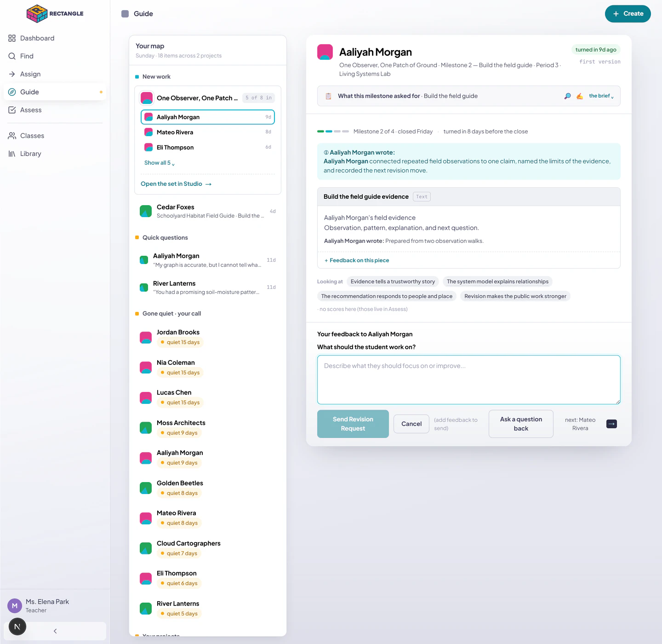Click the Library books icon
The image size is (662, 644).
[12, 154]
